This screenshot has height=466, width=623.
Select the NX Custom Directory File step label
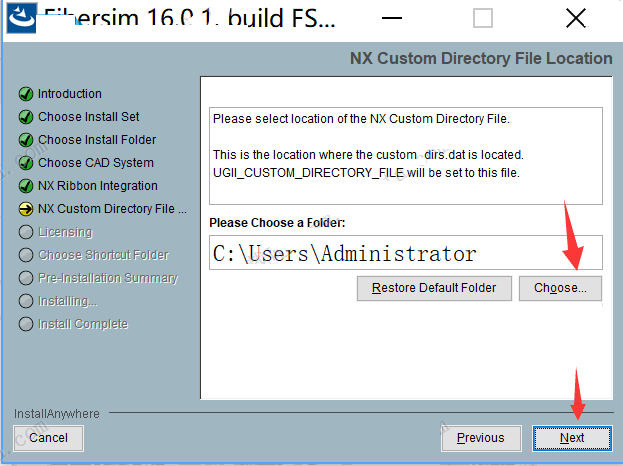tap(112, 209)
